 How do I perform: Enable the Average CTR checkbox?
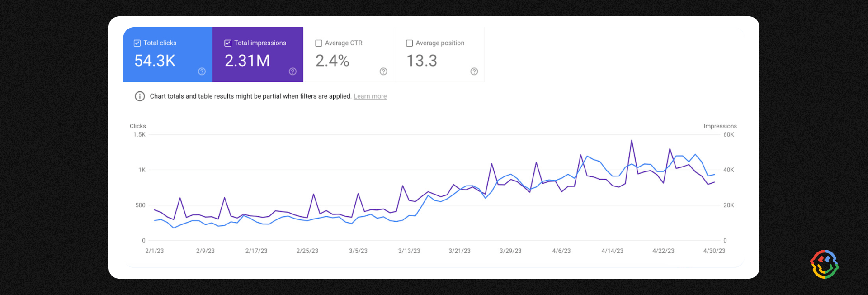click(319, 43)
